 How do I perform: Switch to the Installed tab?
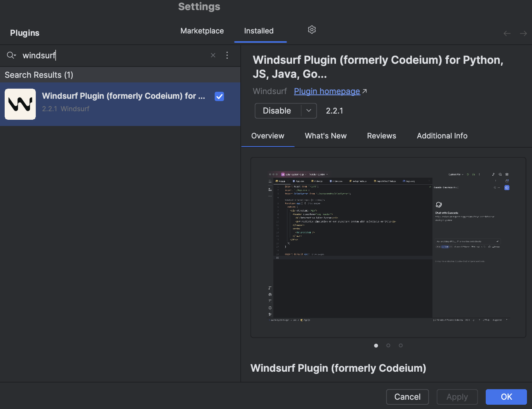[259, 31]
